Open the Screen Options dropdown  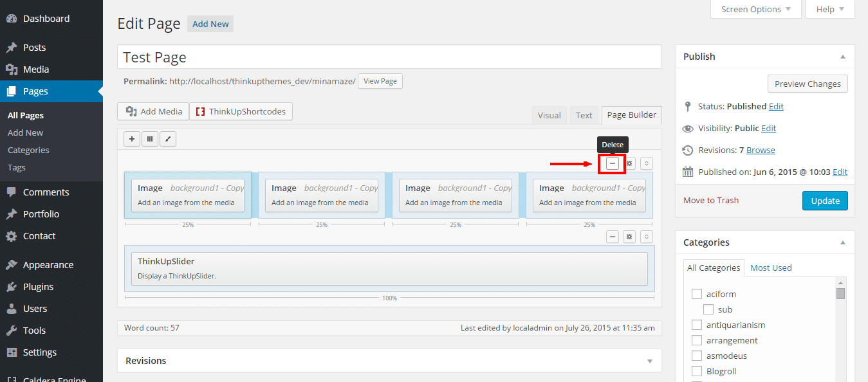(x=755, y=9)
